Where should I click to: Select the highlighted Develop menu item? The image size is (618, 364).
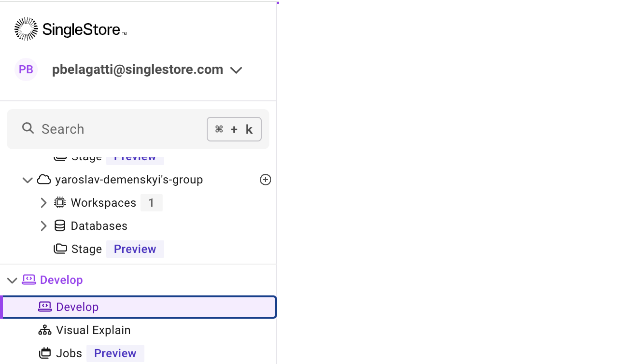tap(77, 307)
